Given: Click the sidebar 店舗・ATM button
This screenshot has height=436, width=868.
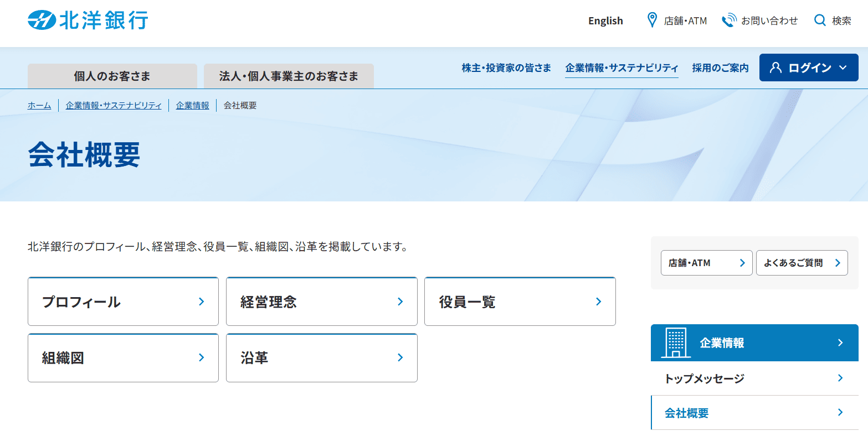Looking at the screenshot, I should (x=707, y=263).
